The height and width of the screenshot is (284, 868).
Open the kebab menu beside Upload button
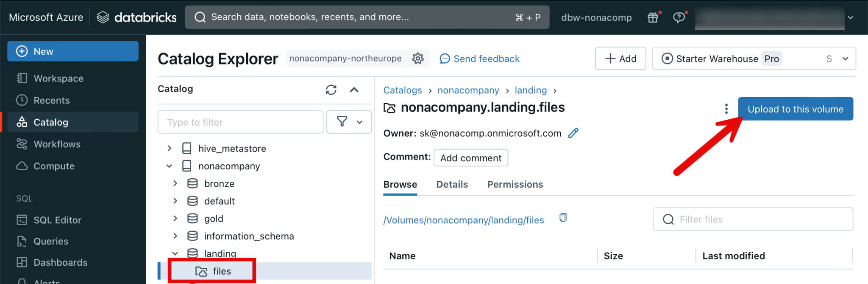pyautogui.click(x=726, y=109)
